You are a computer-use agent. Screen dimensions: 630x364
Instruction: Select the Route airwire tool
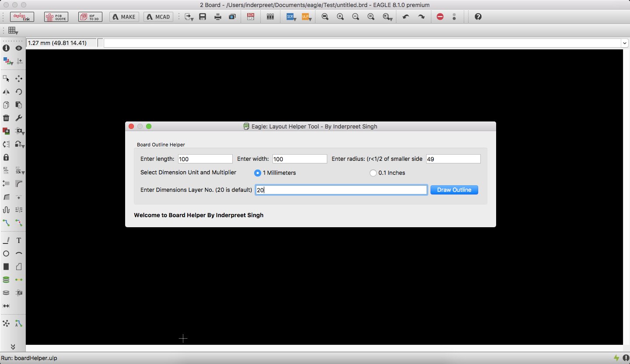coord(6,223)
